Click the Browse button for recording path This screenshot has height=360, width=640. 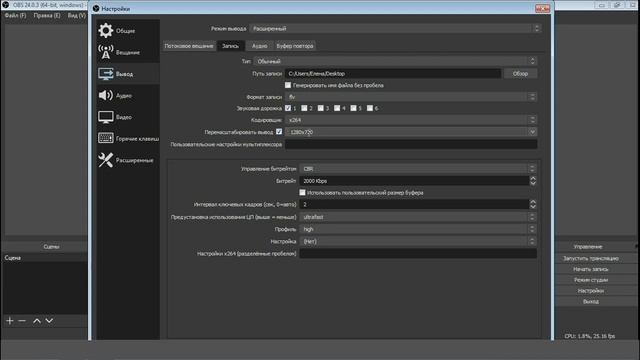pos(520,73)
